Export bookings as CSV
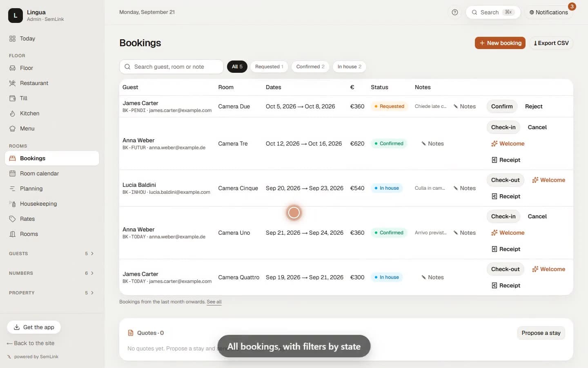Screen dimensions: 588x368 (x=551, y=43)
